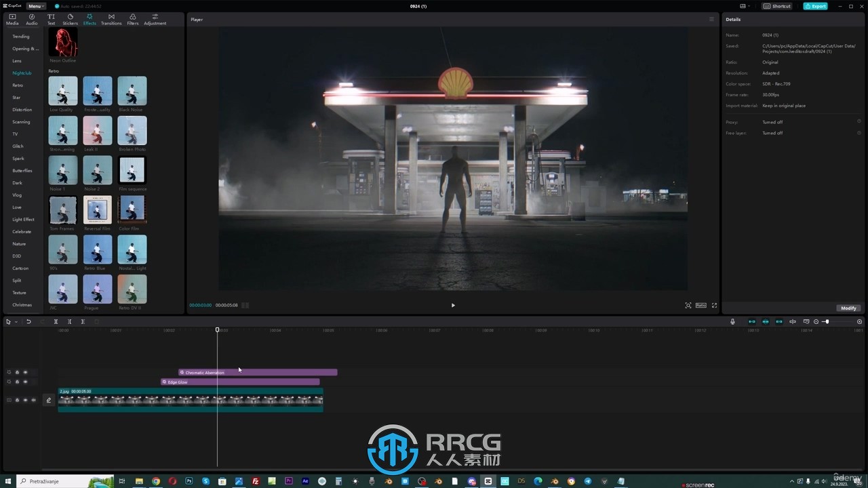Image resolution: width=868 pixels, height=488 pixels.
Task: Open the player panel options menu icon
Action: [x=711, y=19]
